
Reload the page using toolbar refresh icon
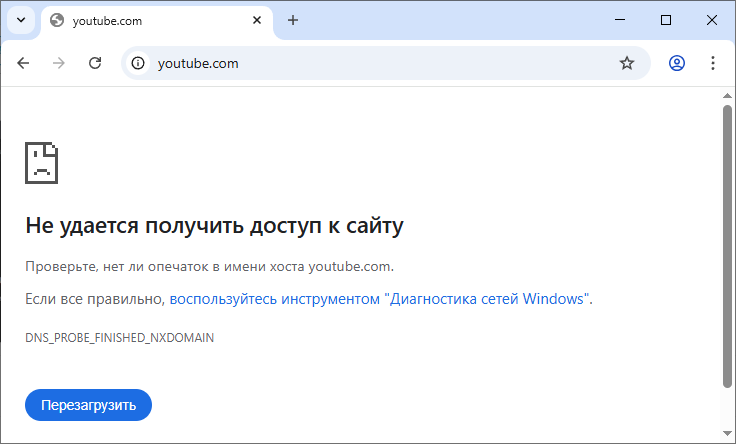[x=95, y=63]
